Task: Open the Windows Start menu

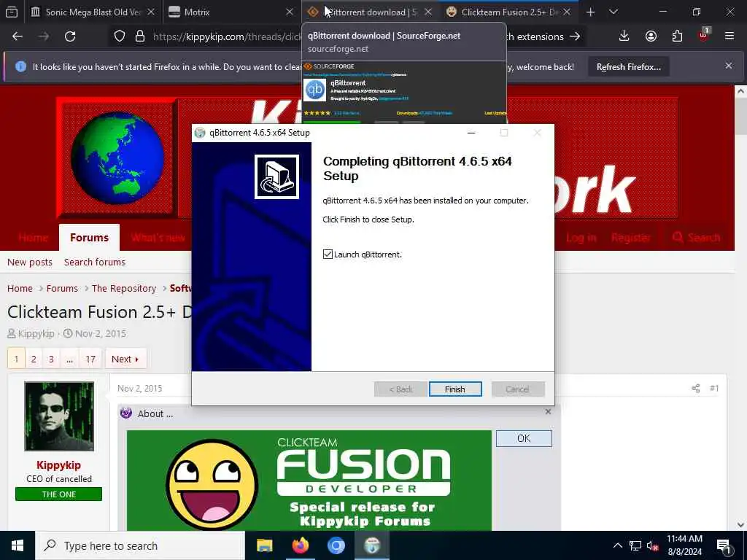Action: coord(18,545)
